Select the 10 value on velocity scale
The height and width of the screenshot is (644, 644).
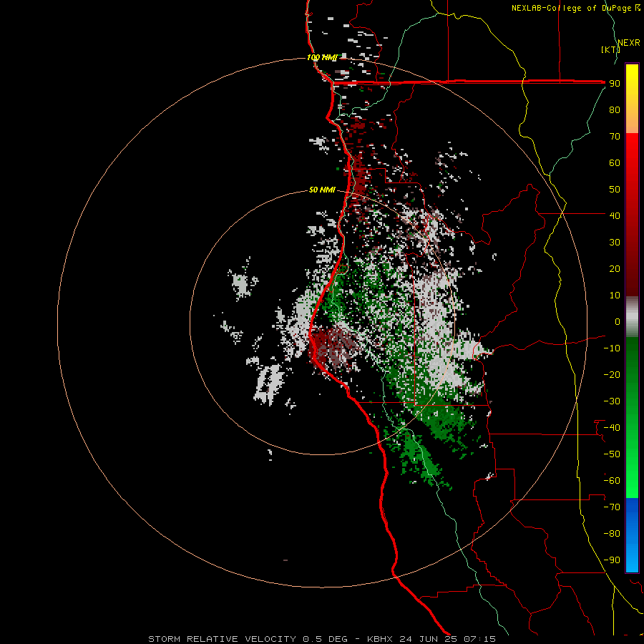tap(615, 296)
